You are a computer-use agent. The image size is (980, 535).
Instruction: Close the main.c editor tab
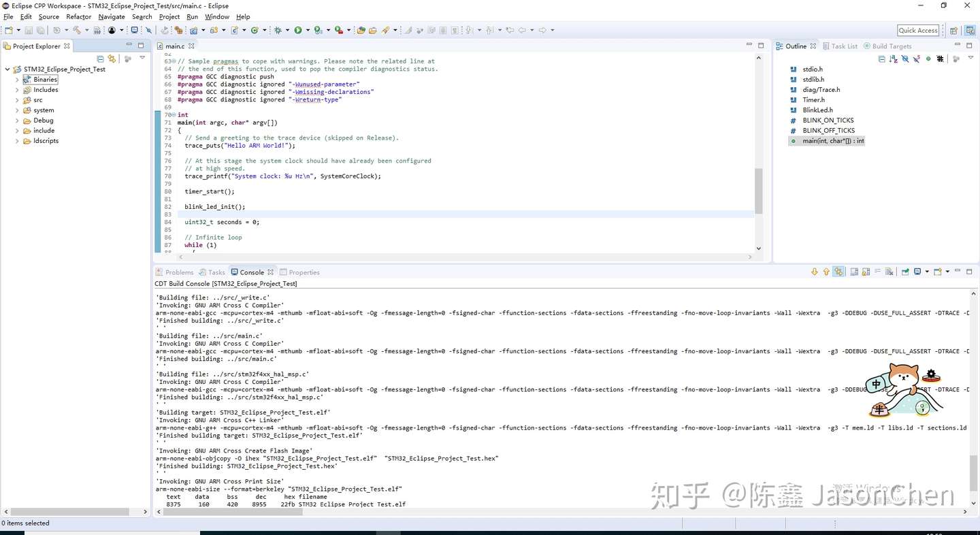point(191,46)
